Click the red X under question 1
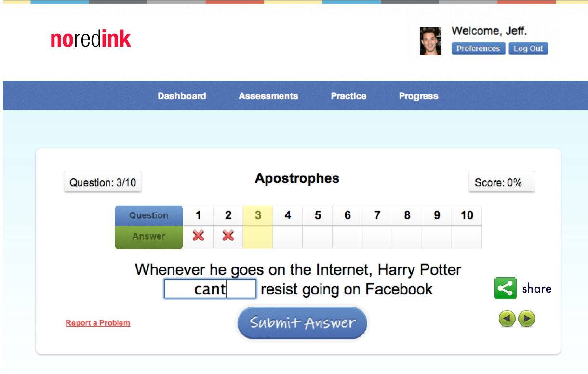The image size is (588, 374). [198, 236]
